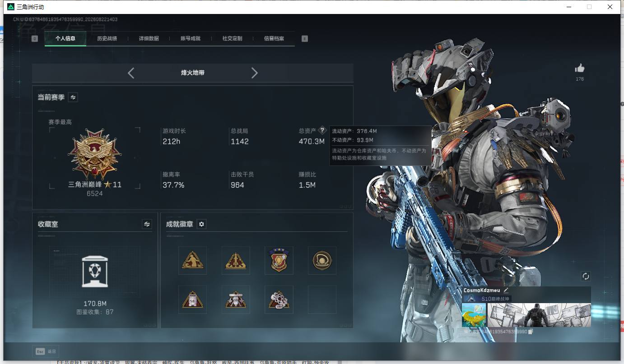Click the 37.7% extraction rate value
Screen dimensions: 624x364
coord(173,185)
